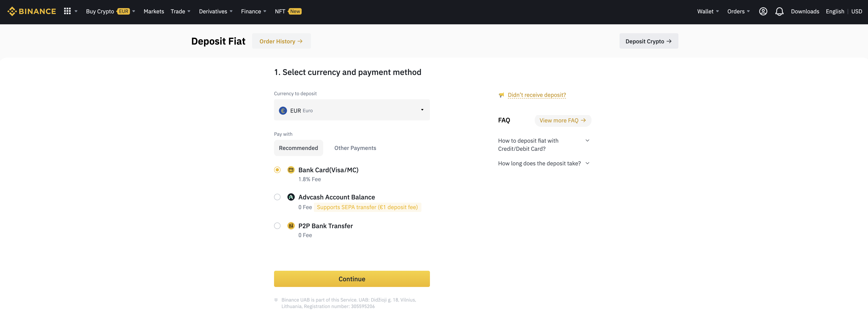Select the Advcash Account Balance radio button
This screenshot has height=321, width=868.
pos(277,197)
